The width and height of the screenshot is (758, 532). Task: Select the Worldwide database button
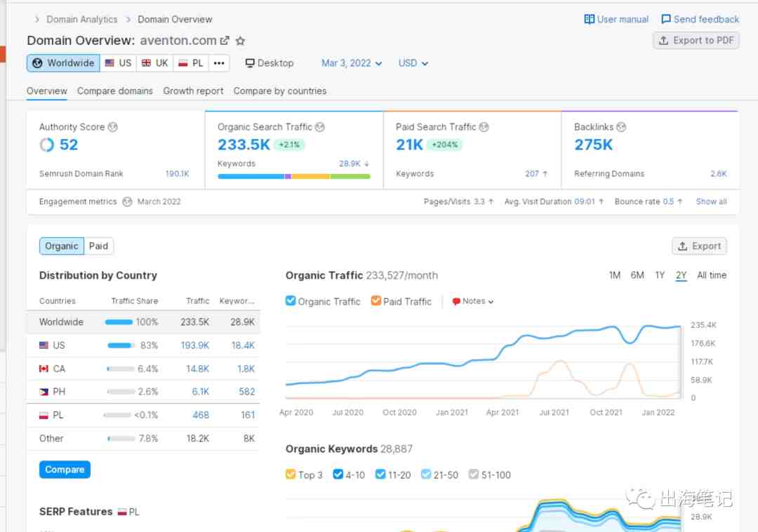tap(63, 63)
